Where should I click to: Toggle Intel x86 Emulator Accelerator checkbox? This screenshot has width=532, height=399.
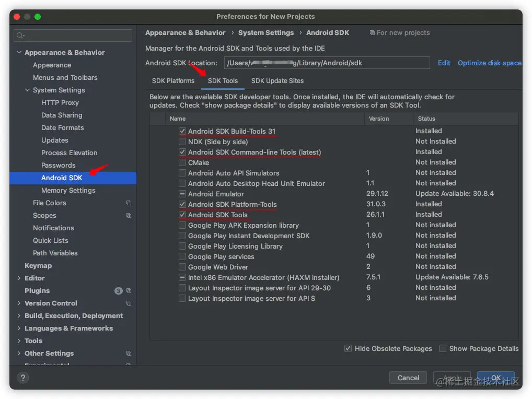pyautogui.click(x=182, y=277)
